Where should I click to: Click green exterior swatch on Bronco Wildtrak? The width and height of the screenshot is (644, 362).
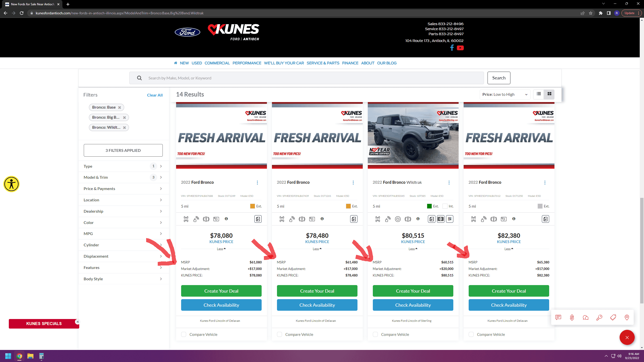click(x=429, y=206)
